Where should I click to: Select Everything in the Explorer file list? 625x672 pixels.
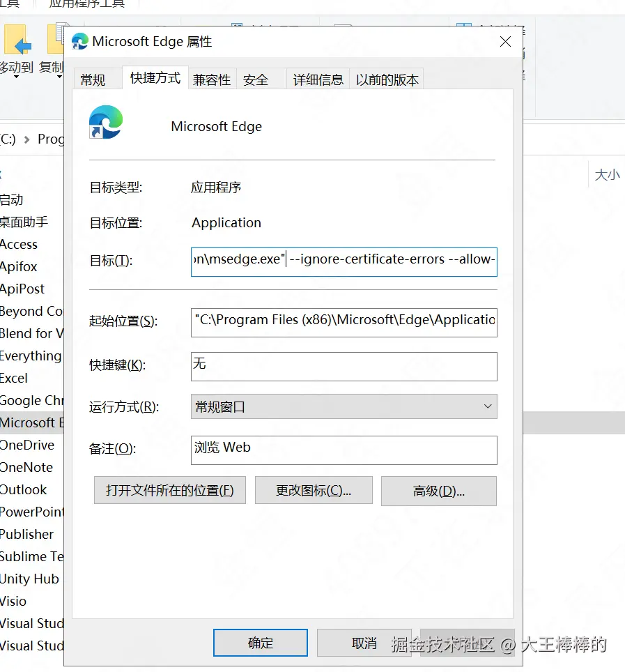pos(31,356)
